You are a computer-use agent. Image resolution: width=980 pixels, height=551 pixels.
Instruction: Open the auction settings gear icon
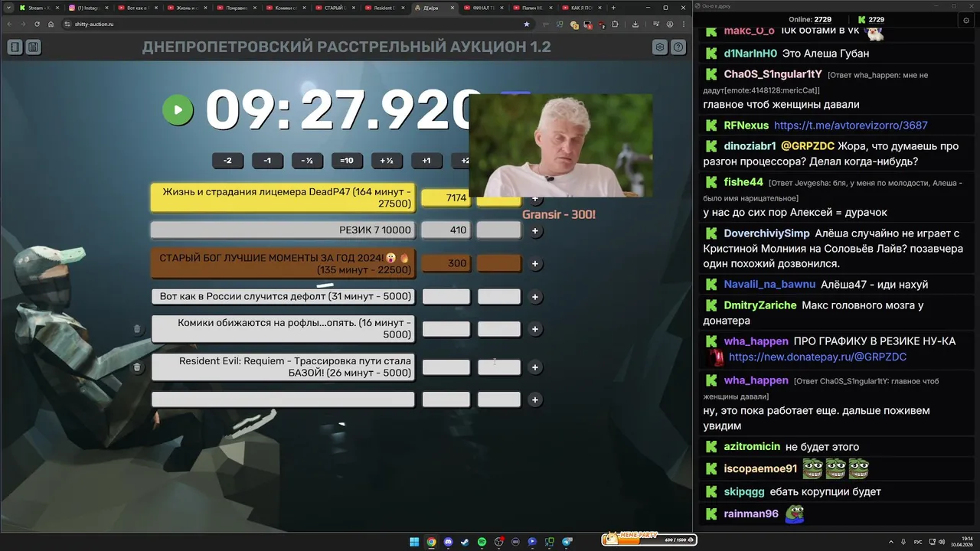[x=660, y=47]
